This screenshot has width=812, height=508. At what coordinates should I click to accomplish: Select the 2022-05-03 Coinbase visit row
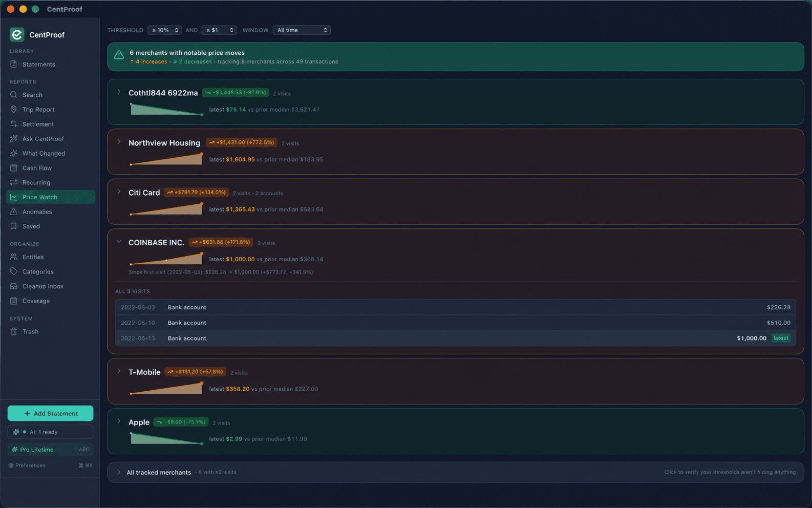[x=456, y=307]
